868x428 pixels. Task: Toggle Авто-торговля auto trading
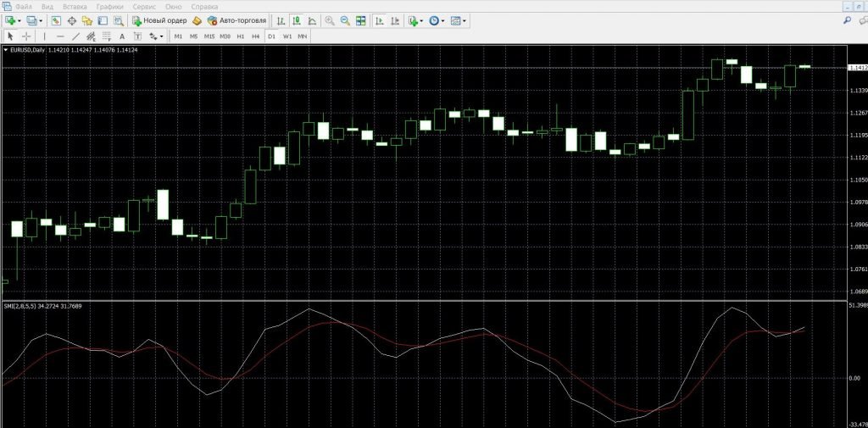tap(236, 19)
